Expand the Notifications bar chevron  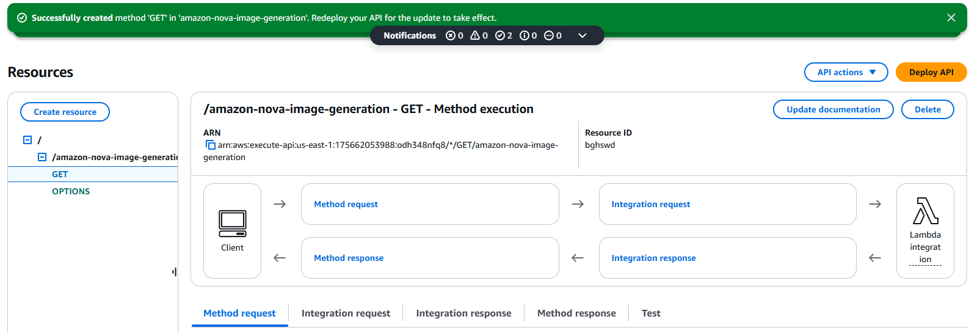[x=583, y=35]
